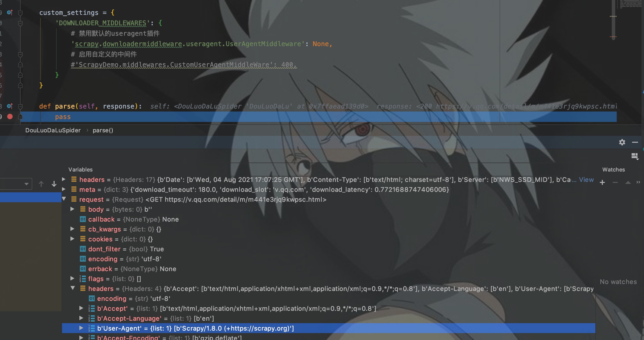
Task: Open the thread selector dropdown
Action: pyautogui.click(x=16, y=184)
